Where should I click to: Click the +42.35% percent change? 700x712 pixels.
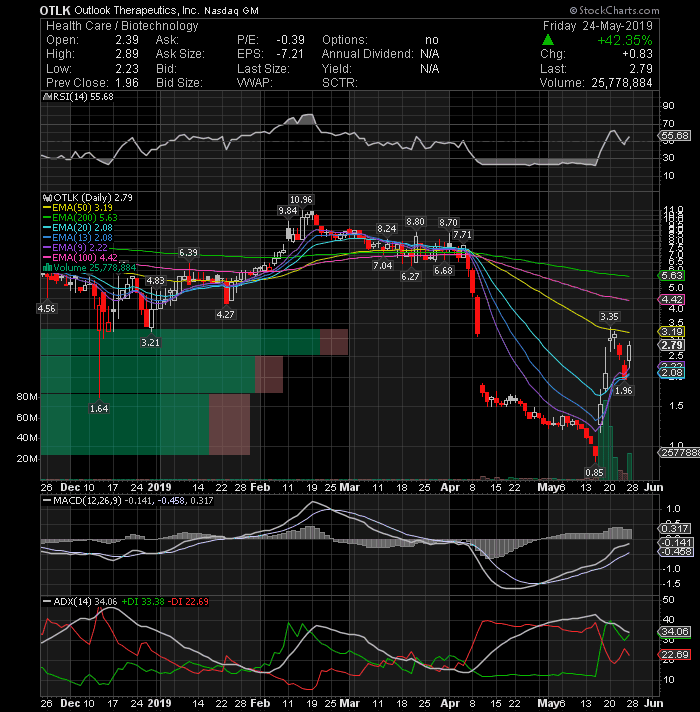tap(625, 40)
